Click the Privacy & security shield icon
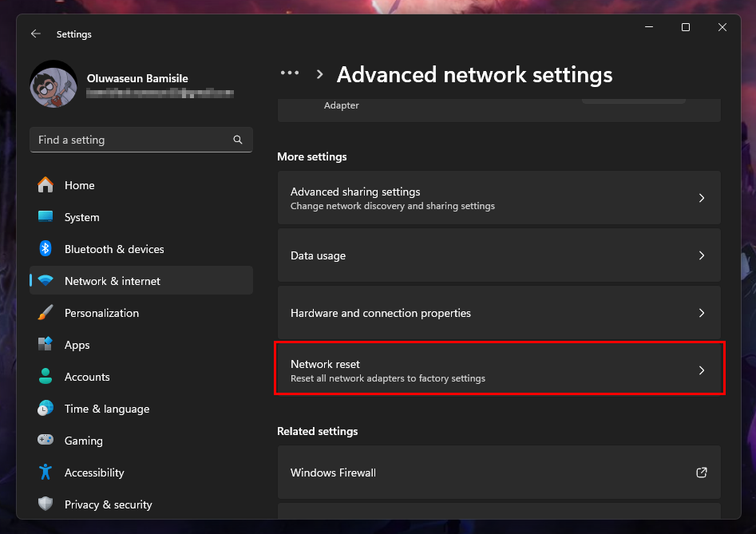Screen dimensions: 756x534 click(46, 503)
